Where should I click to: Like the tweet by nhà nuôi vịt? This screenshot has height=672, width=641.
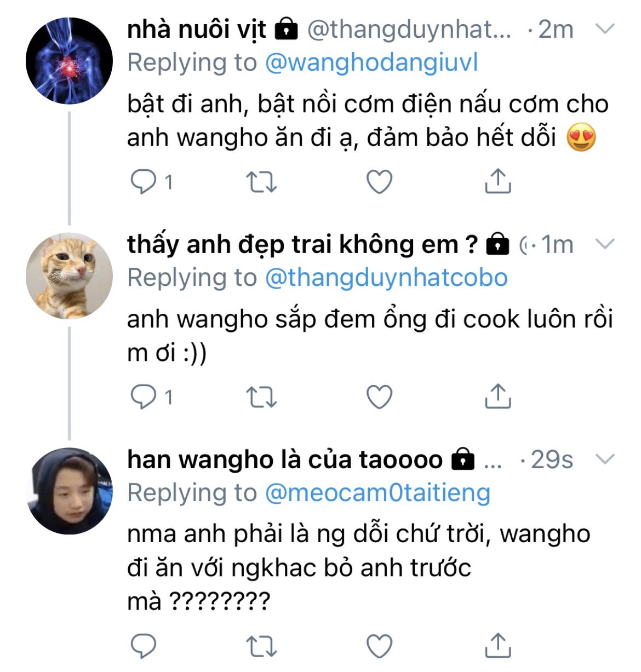point(379,182)
